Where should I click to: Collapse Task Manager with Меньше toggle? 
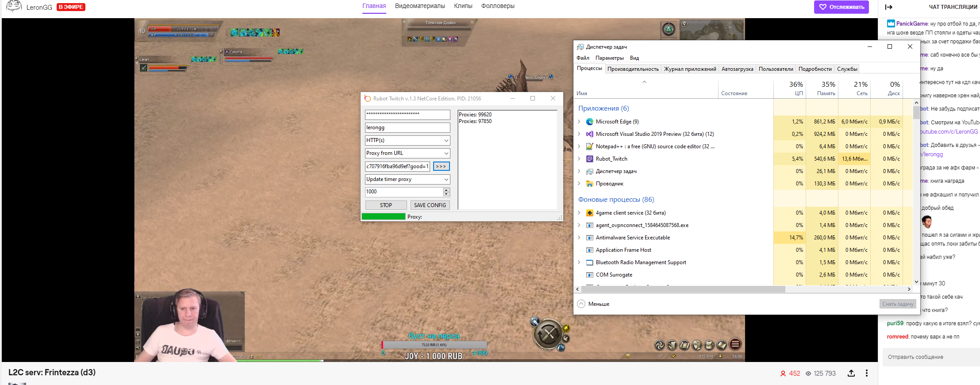click(x=593, y=304)
